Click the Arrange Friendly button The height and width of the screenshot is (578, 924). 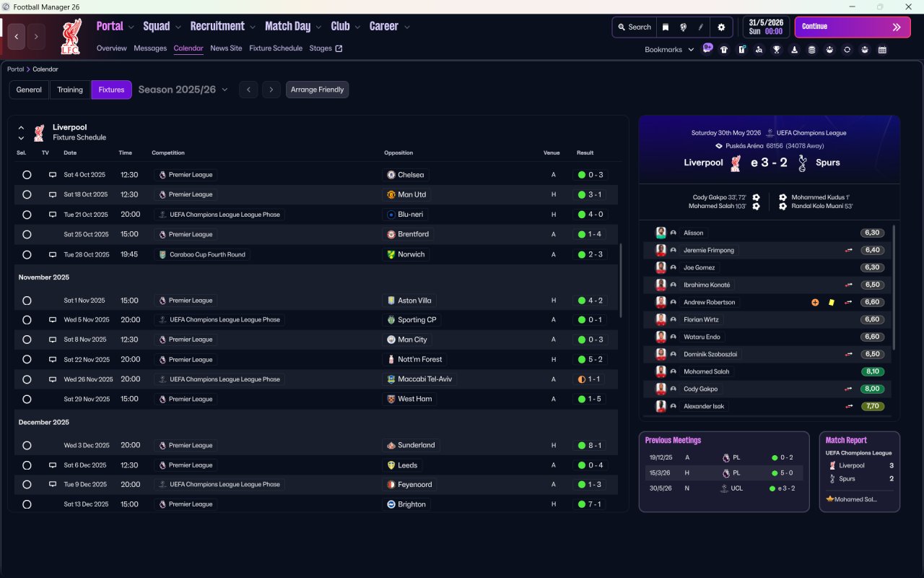point(318,90)
